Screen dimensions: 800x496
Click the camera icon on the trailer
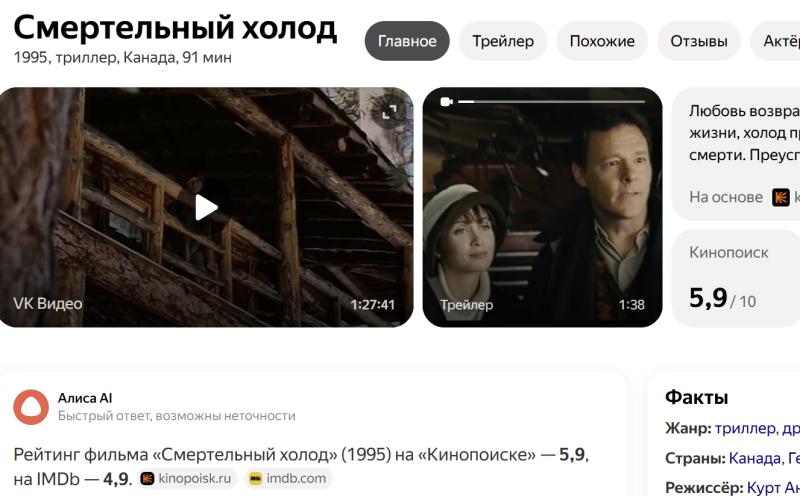click(446, 102)
